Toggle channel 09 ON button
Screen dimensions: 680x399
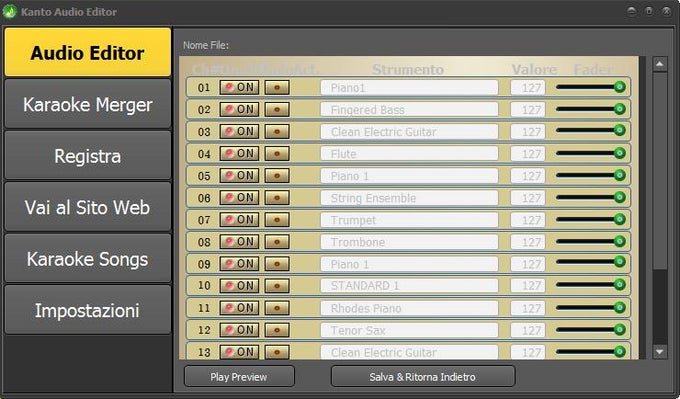pos(239,264)
